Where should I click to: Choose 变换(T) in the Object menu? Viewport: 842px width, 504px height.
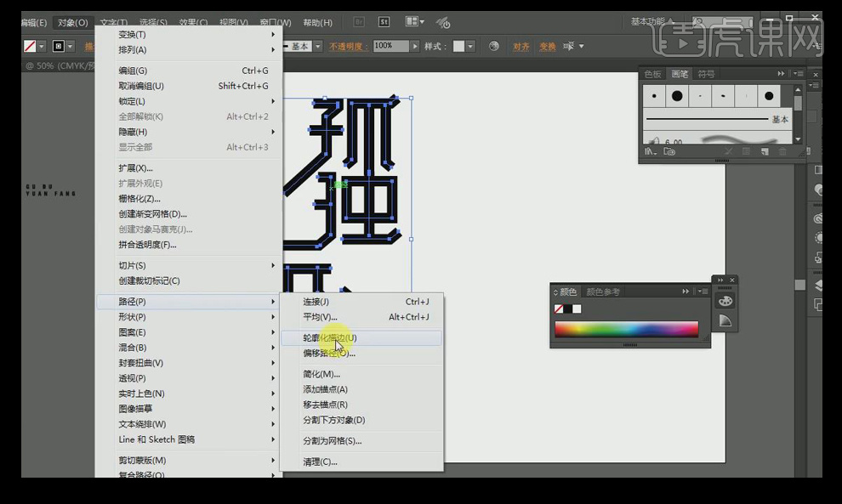[189, 34]
